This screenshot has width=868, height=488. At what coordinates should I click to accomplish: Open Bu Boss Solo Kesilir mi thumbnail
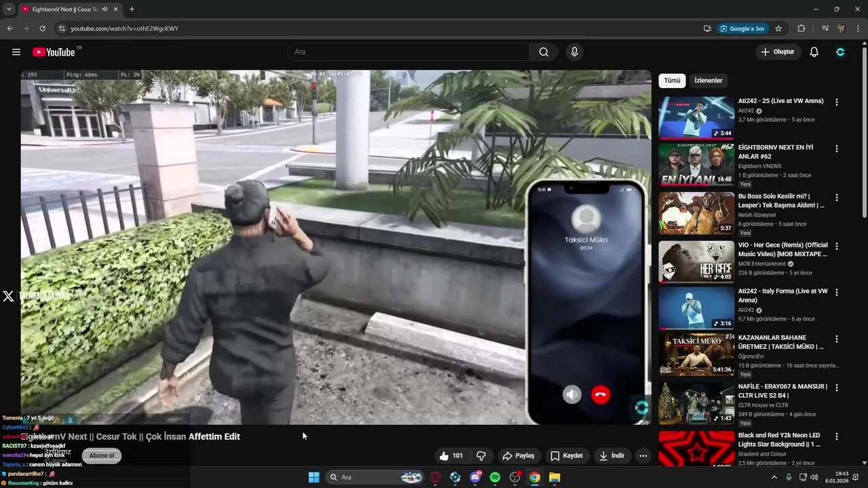[696, 213]
